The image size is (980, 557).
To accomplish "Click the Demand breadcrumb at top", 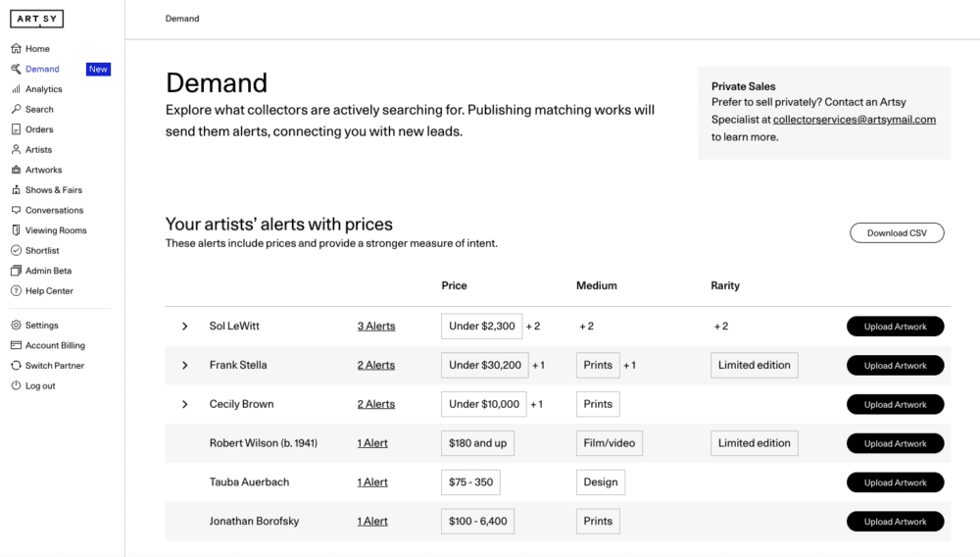I will (x=182, y=18).
